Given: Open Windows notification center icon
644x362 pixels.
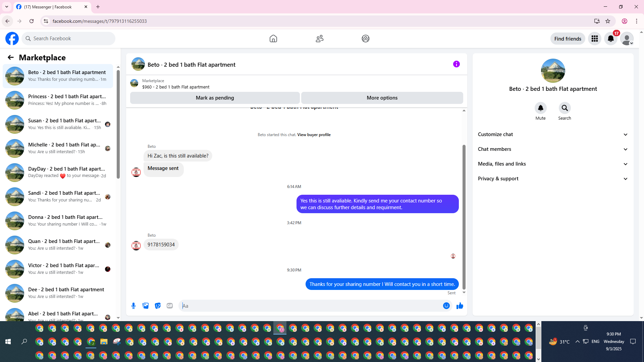Looking at the screenshot, I should 633,342.
